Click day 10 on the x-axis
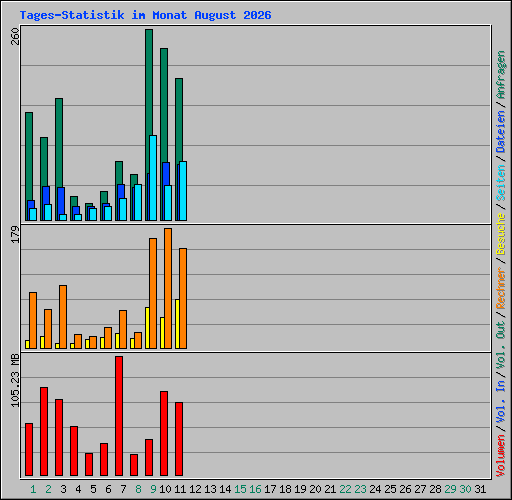Screen dimensions: 512x500 point(165,489)
